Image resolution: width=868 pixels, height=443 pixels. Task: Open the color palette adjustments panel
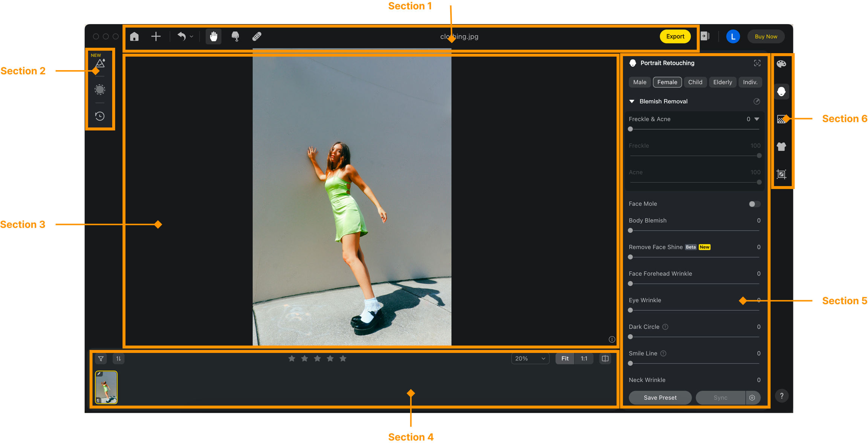pos(781,64)
